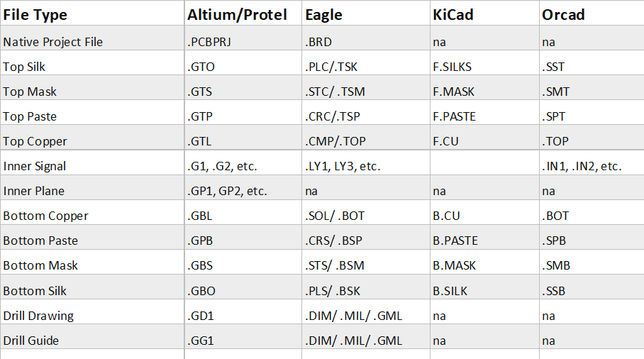The image size is (644, 359).
Task: Select the .GTS Top Mask cell
Action: [x=200, y=92]
